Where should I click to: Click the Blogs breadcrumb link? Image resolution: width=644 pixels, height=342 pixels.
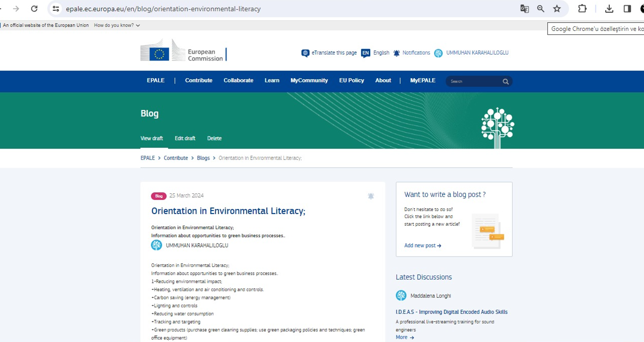click(x=203, y=158)
